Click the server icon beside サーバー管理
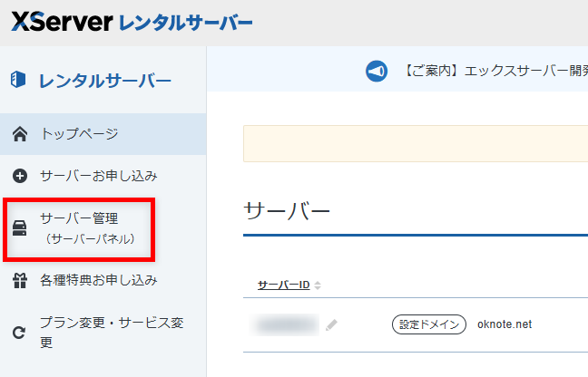This screenshot has height=377, width=588. (x=19, y=228)
